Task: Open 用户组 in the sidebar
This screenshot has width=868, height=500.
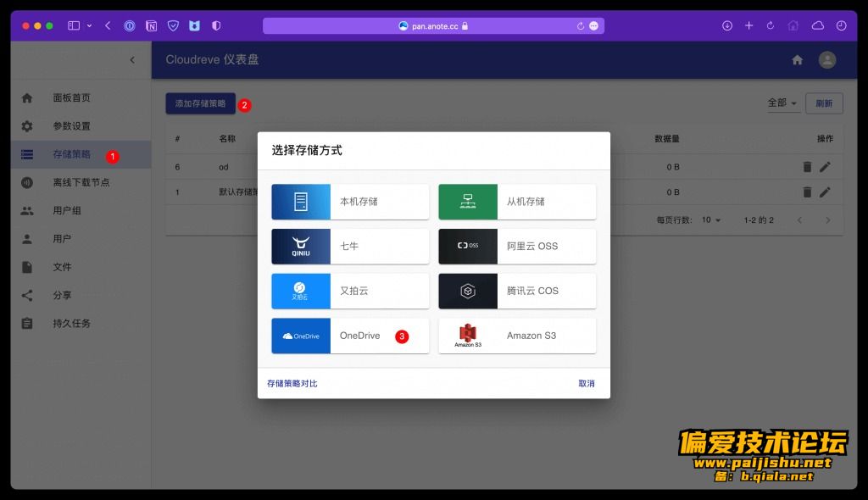Action: point(81,211)
